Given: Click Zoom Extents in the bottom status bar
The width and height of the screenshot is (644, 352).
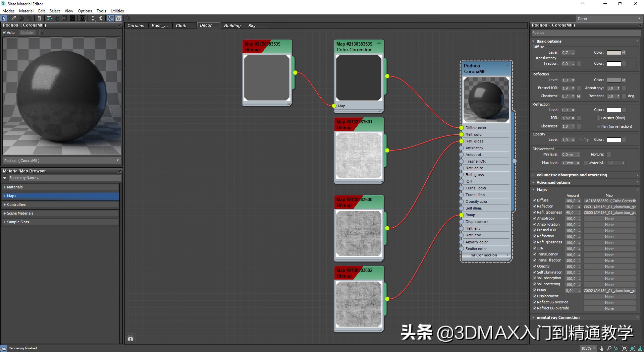Looking at the screenshot, I should [625, 349].
